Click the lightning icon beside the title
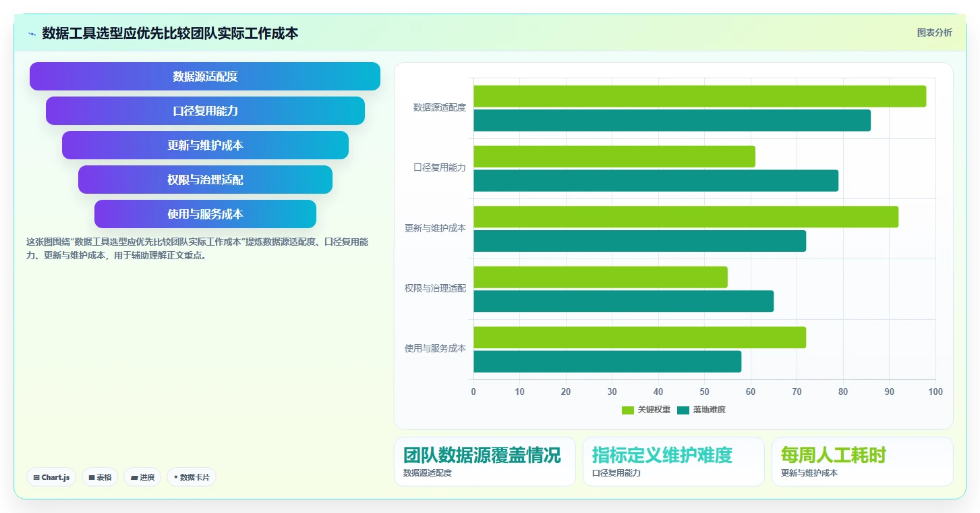 (x=32, y=34)
